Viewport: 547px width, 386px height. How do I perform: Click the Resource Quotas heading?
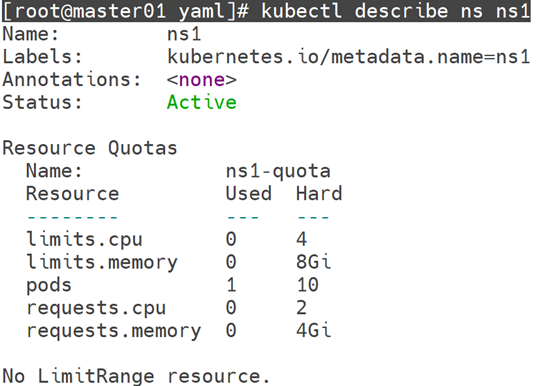(90, 148)
